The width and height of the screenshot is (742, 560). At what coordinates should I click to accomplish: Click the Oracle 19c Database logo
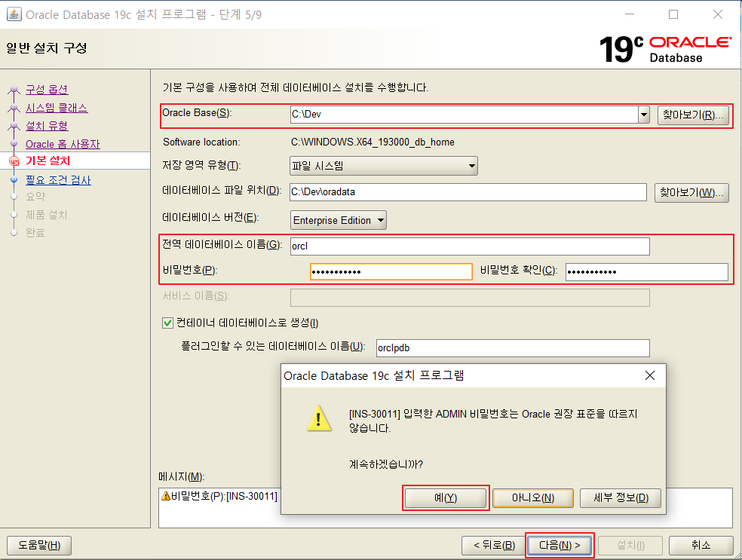point(665,49)
